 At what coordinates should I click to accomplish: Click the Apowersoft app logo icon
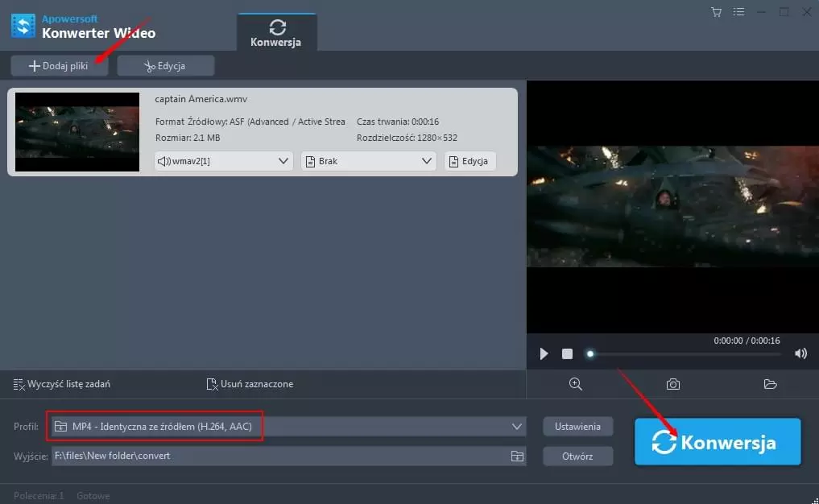[x=23, y=25]
